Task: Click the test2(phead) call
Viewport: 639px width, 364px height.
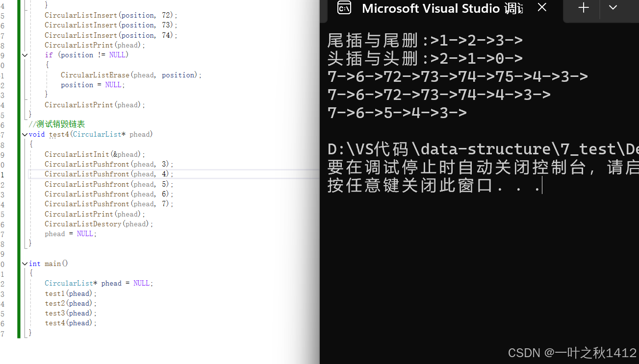Action: [x=71, y=303]
